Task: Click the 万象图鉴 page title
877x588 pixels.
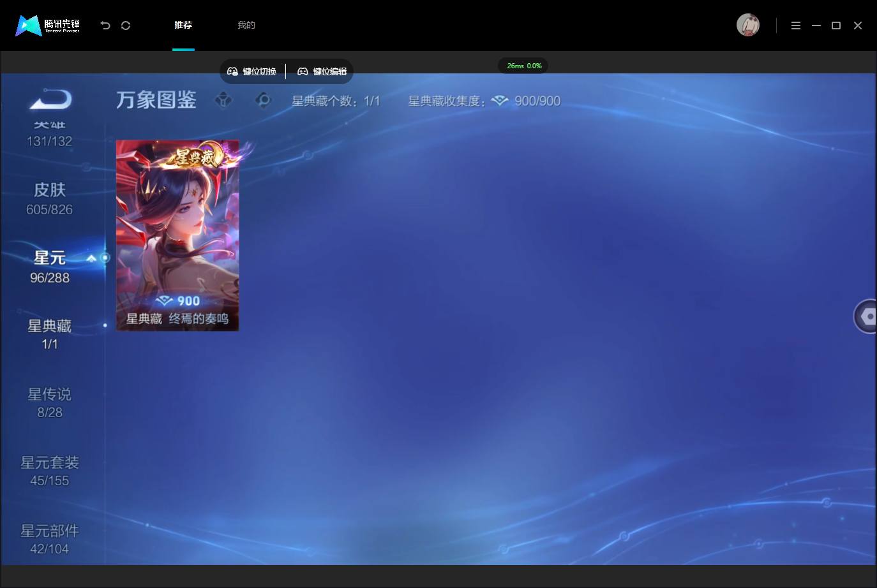Action: pos(156,100)
